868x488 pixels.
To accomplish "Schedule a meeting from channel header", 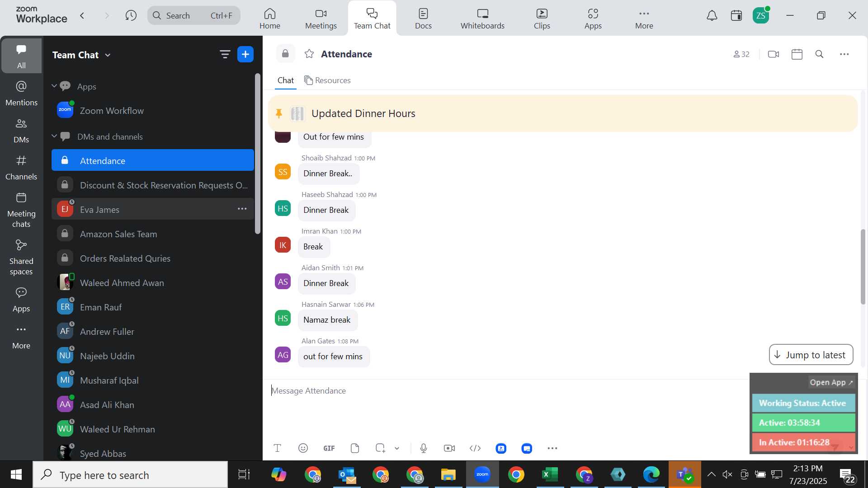I will tap(797, 54).
